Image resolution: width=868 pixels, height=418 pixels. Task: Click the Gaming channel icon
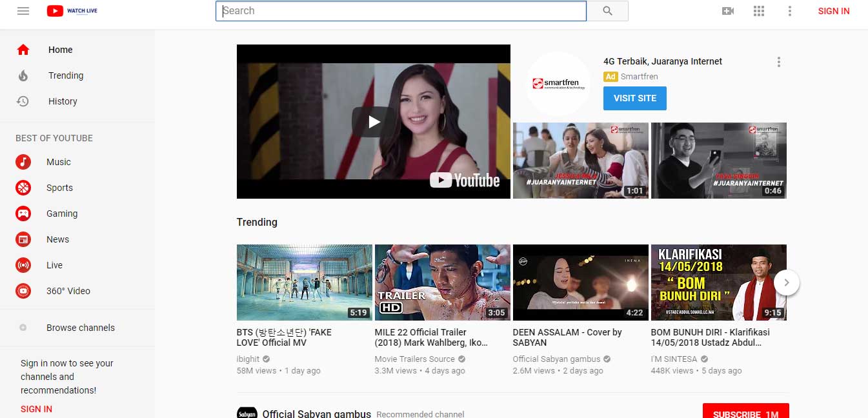(x=23, y=214)
